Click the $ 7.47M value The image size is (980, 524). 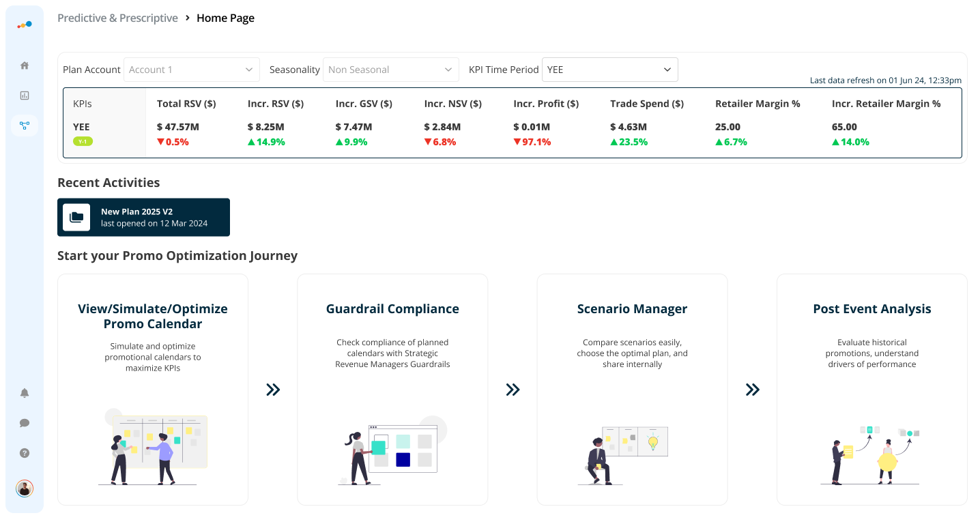click(354, 127)
